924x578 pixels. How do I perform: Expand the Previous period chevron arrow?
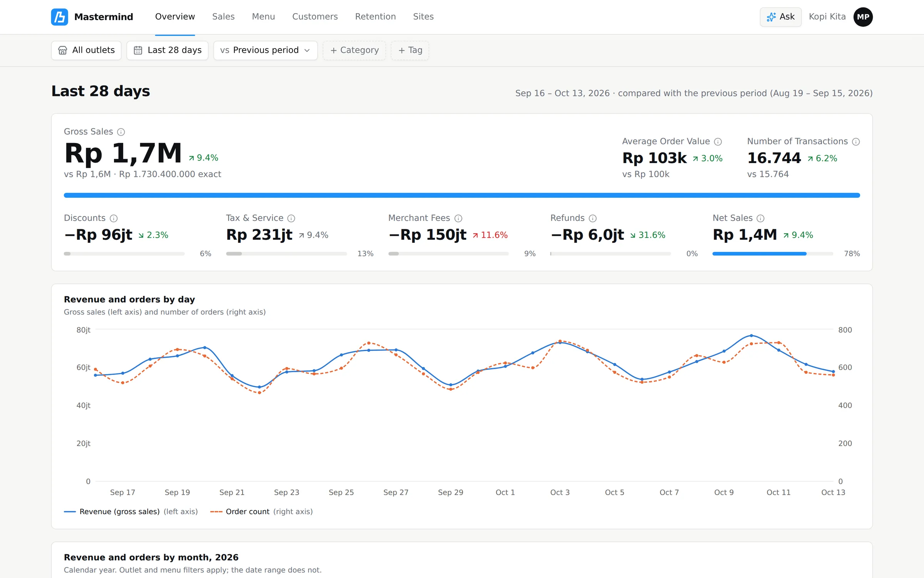(307, 50)
